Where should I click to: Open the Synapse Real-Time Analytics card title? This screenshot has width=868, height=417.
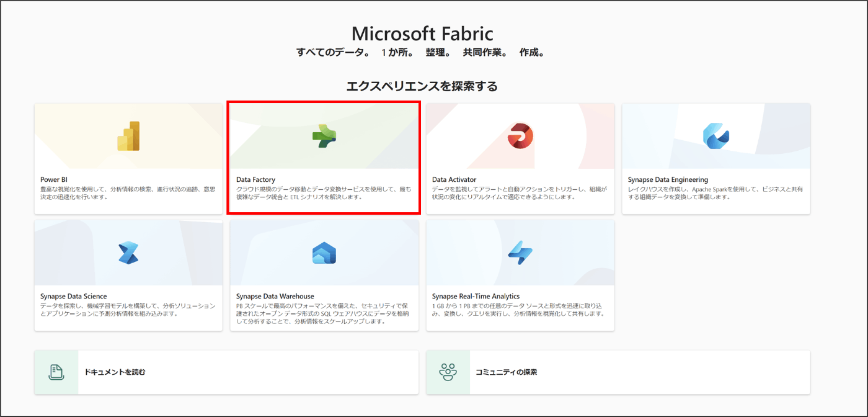(x=476, y=297)
